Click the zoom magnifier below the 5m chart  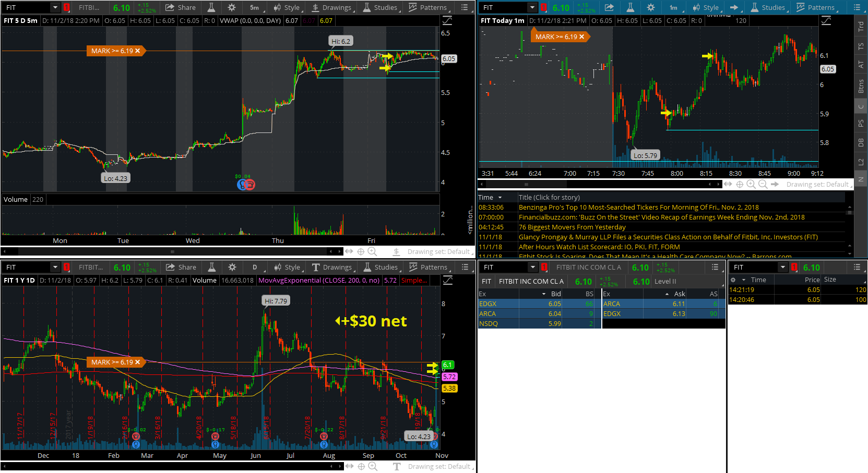[x=372, y=251]
